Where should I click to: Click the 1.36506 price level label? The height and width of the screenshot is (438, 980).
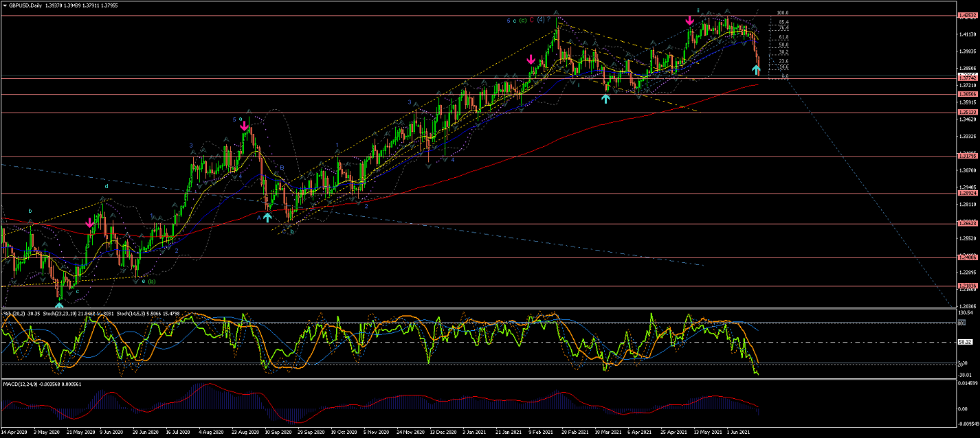pyautogui.click(x=967, y=94)
